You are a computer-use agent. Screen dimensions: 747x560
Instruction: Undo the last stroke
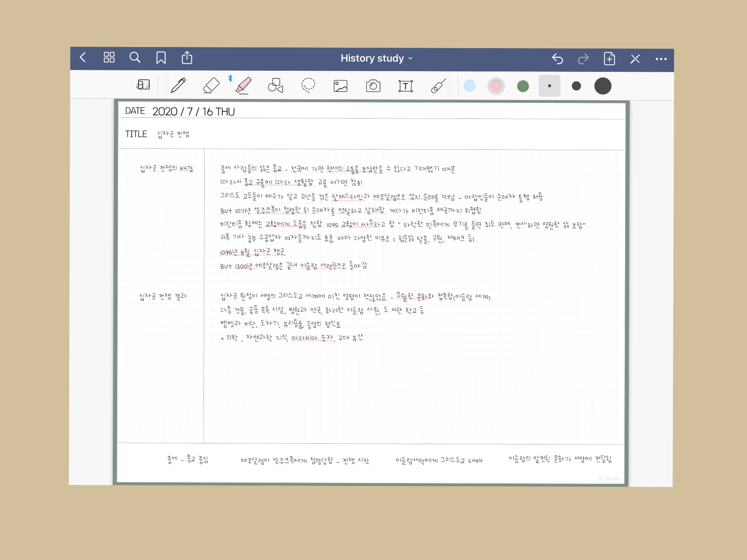[557, 59]
